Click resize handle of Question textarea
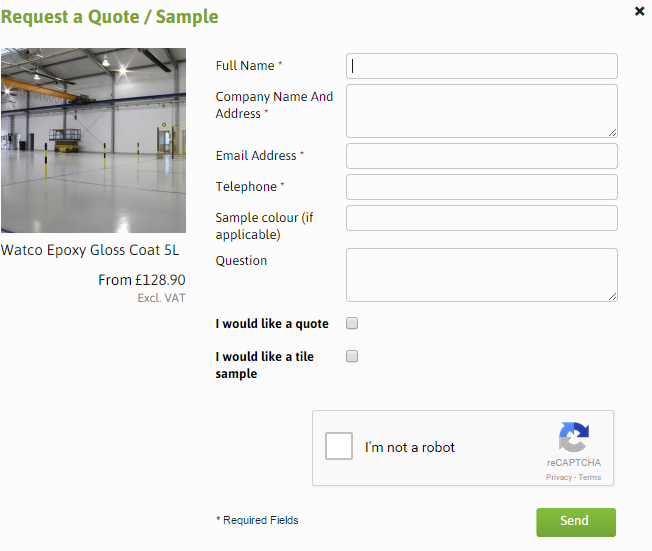652x551 pixels. (x=612, y=297)
